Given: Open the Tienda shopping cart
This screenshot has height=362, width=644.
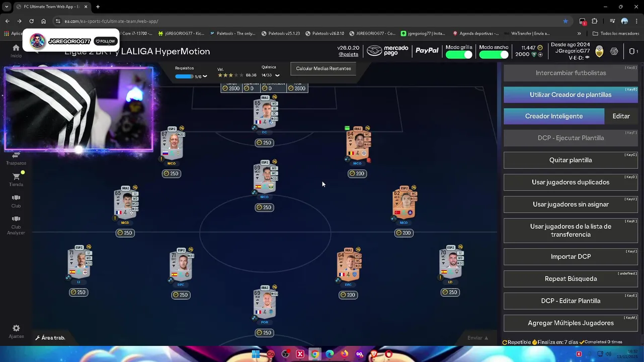Looking at the screenshot, I should 16,180.
